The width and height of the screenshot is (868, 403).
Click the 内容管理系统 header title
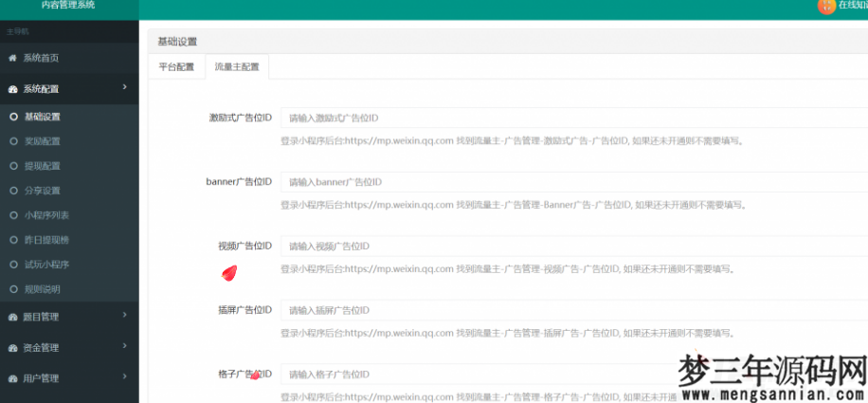(68, 5)
